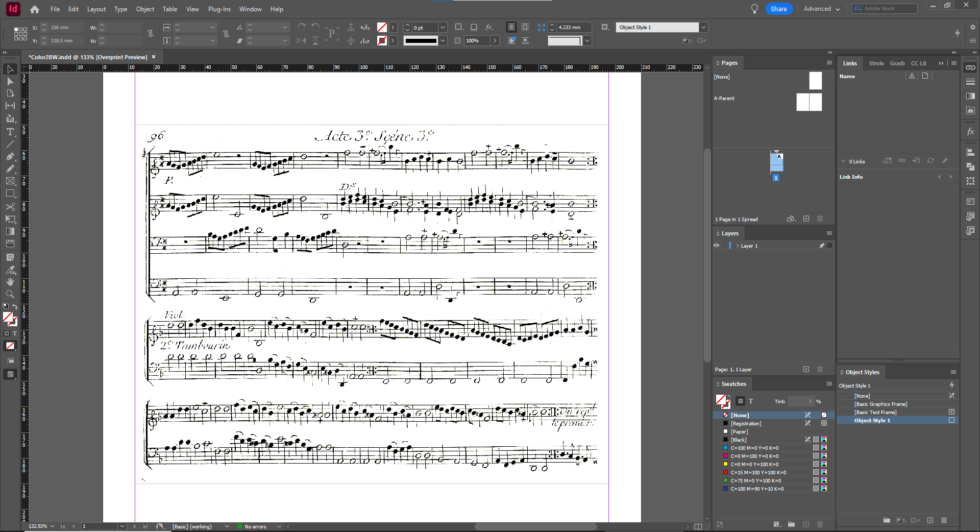Pick the Eyedropper tool
This screenshot has width=980, height=532.
(10, 270)
